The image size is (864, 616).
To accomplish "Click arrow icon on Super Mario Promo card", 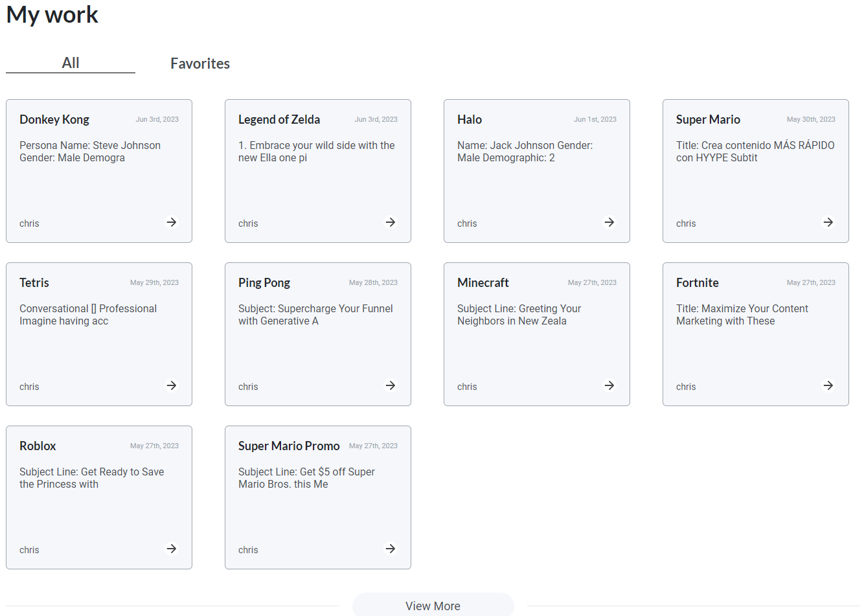I will click(391, 549).
